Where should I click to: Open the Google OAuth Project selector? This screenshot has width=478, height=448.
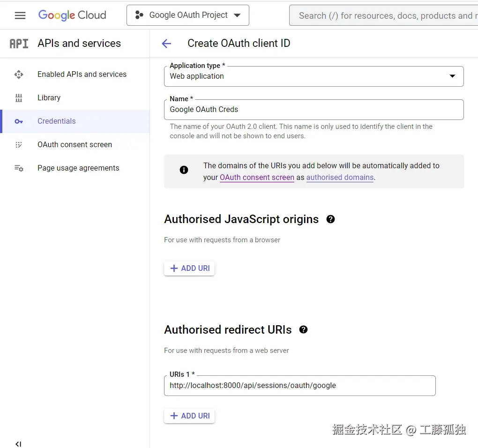pyautogui.click(x=187, y=15)
